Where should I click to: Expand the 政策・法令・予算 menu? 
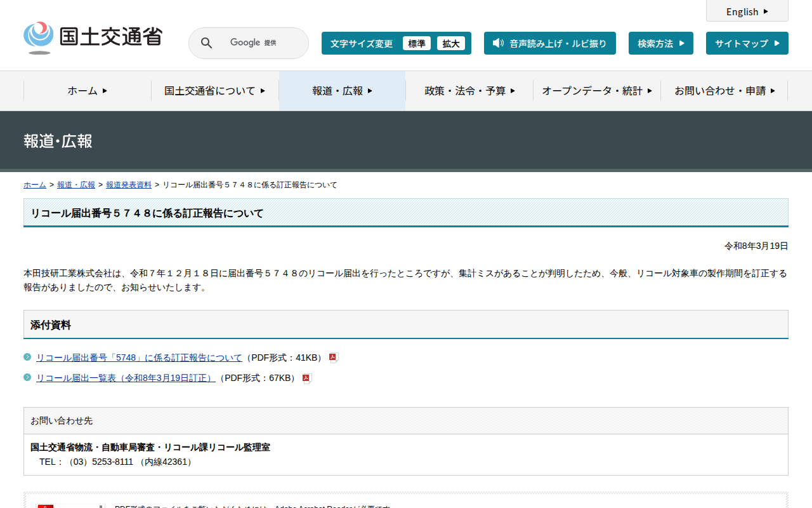(x=469, y=91)
